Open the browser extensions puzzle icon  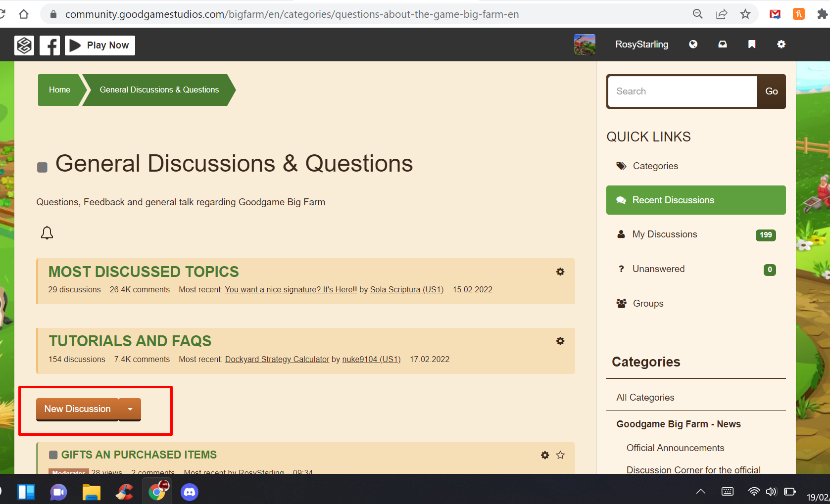822,14
